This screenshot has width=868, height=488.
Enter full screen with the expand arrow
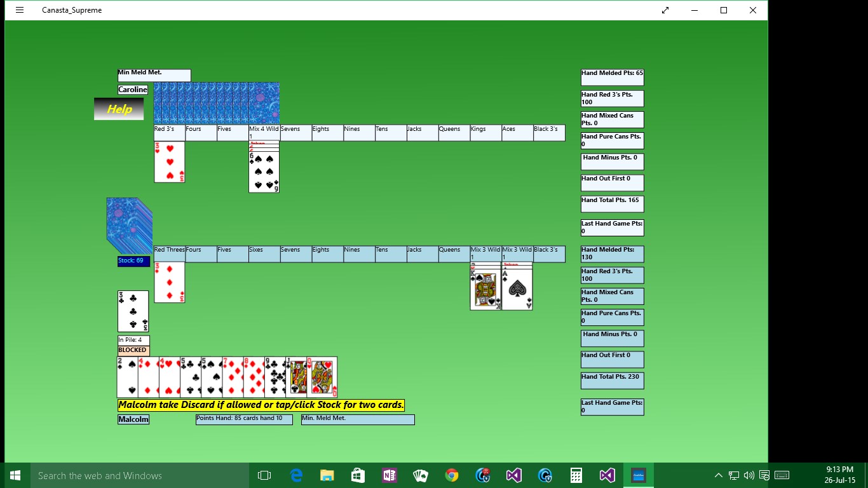665,10
